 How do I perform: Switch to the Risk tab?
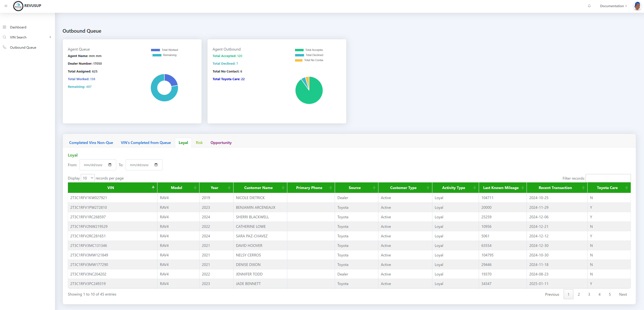[x=199, y=143]
